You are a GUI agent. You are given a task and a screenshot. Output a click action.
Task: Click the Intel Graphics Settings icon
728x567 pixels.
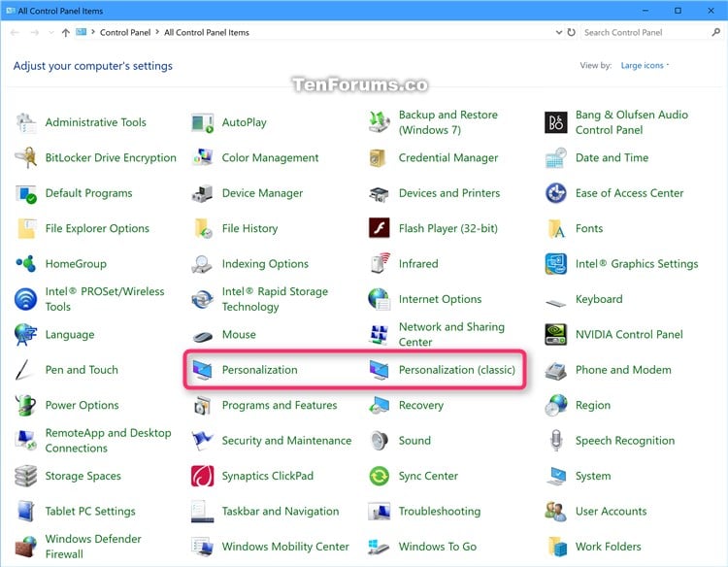[x=556, y=264]
